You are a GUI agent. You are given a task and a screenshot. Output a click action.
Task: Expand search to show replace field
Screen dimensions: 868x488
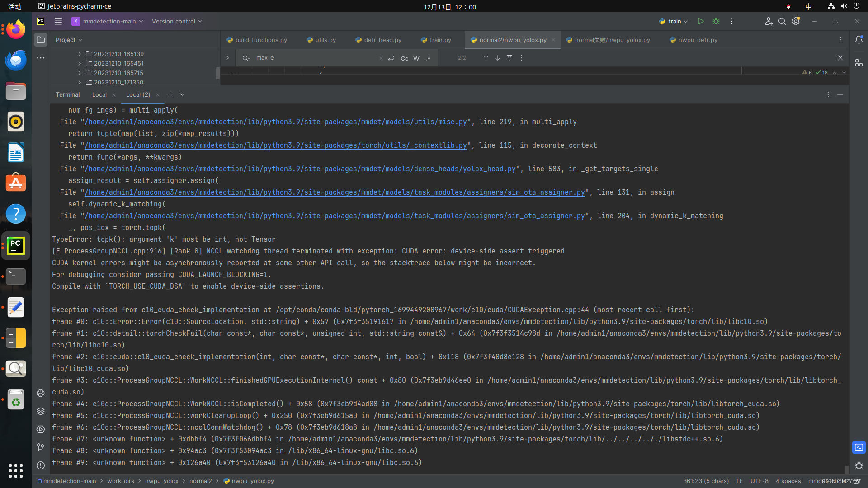point(227,58)
